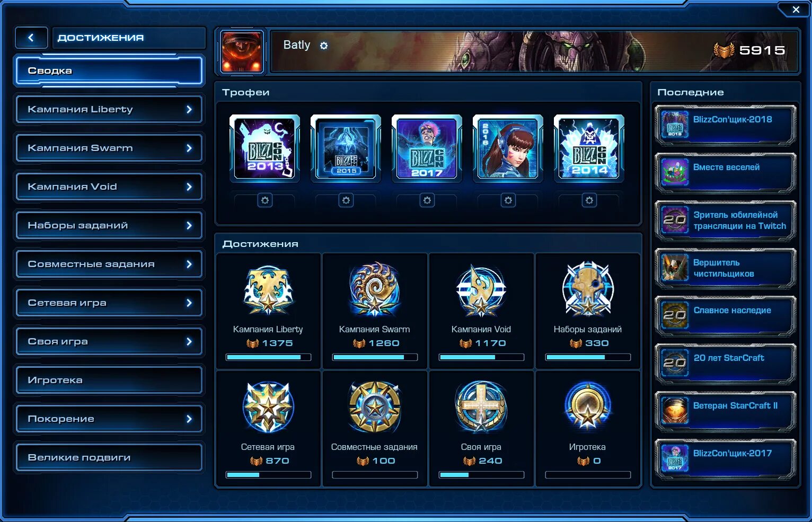Screen dimensions: 812x522
Task: Select the BlizzCon 2017 trophy
Action: [427, 148]
